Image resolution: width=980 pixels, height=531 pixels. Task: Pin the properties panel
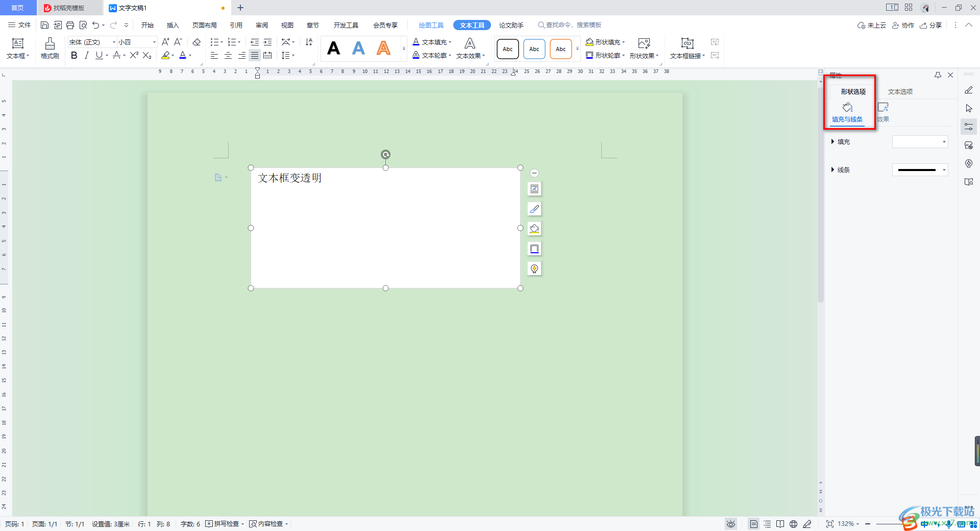click(938, 75)
